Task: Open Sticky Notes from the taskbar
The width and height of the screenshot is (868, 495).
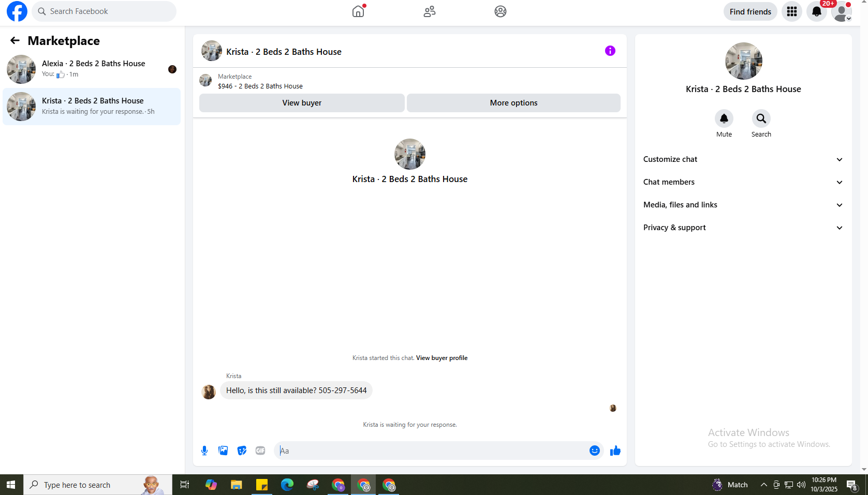Action: coord(262,485)
